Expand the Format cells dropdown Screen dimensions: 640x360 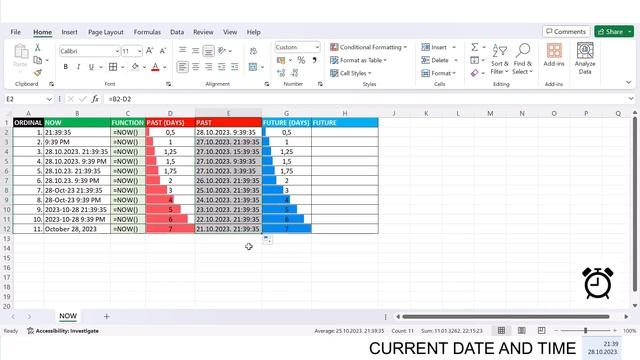point(454,73)
